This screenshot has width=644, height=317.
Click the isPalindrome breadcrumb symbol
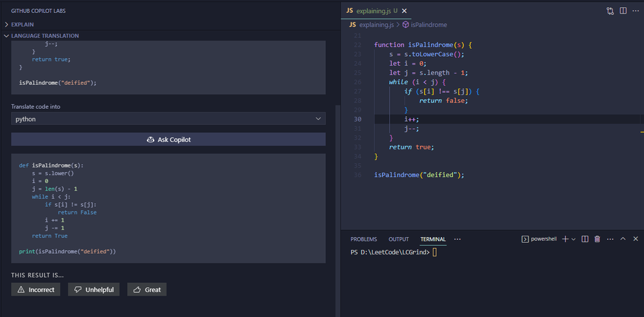424,24
